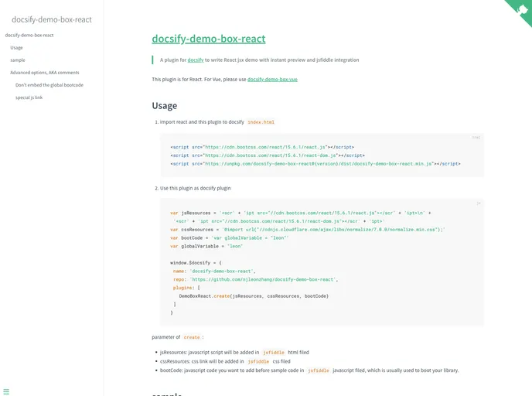The width and height of the screenshot is (532, 396).
Task: Click 'Use this plugin as docsify plugin' text
Action: tap(195, 188)
